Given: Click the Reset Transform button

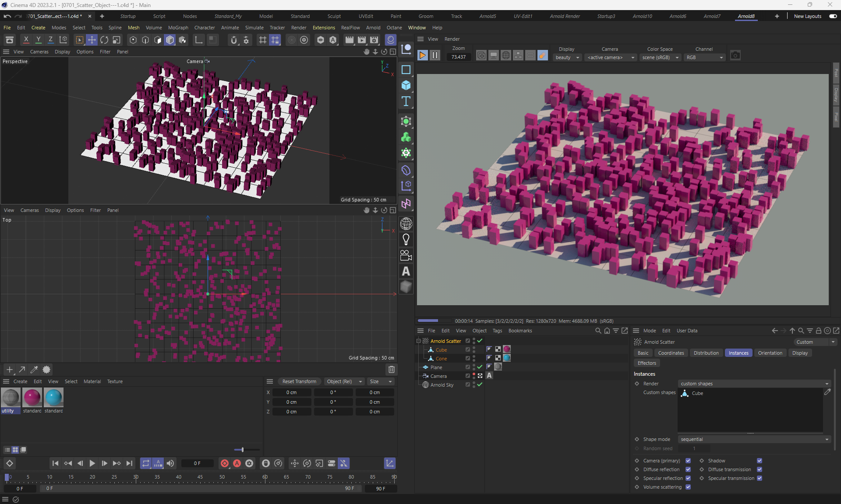Looking at the screenshot, I should pyautogui.click(x=299, y=381).
